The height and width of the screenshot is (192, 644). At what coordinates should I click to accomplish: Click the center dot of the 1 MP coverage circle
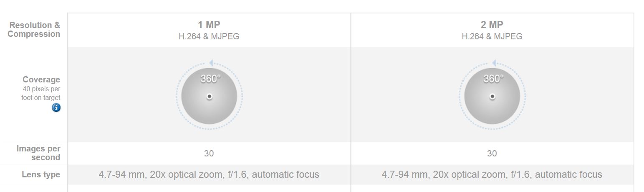tap(210, 97)
